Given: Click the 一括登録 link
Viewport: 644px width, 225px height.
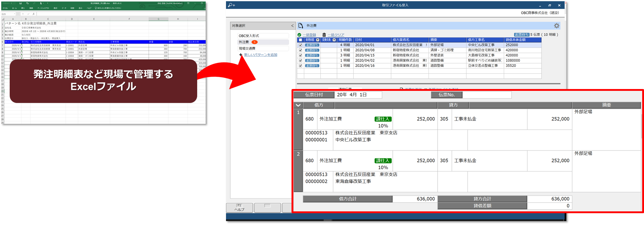Looking at the screenshot, I should click(x=309, y=35).
